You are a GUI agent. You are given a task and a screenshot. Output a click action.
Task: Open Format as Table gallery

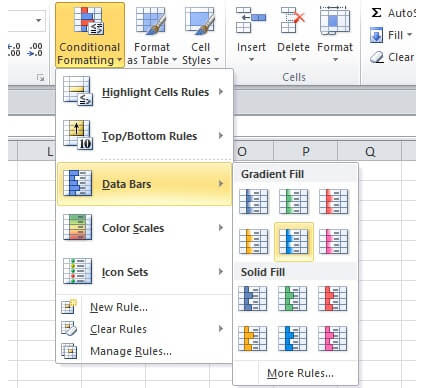[x=151, y=35]
